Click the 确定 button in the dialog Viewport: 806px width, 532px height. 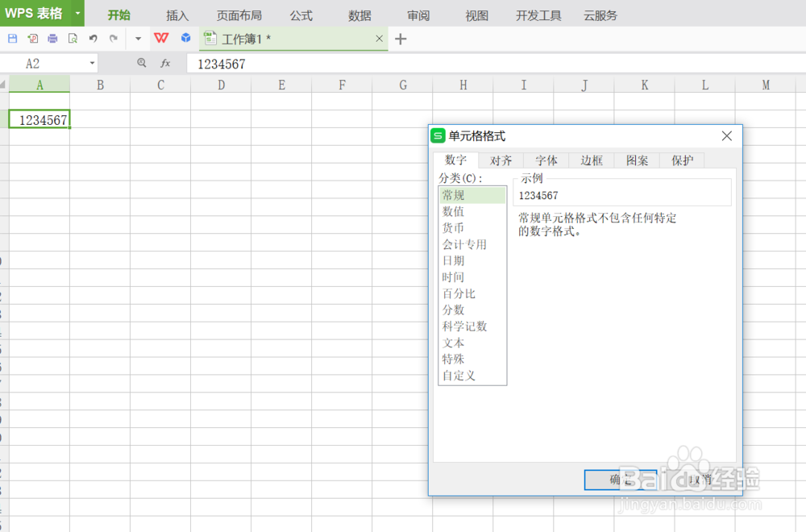[x=621, y=480]
